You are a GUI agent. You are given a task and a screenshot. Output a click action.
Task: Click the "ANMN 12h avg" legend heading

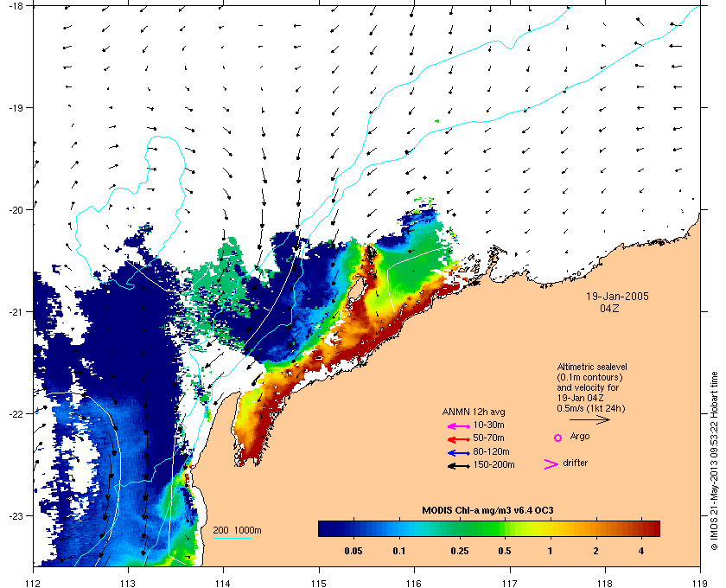[x=474, y=412]
